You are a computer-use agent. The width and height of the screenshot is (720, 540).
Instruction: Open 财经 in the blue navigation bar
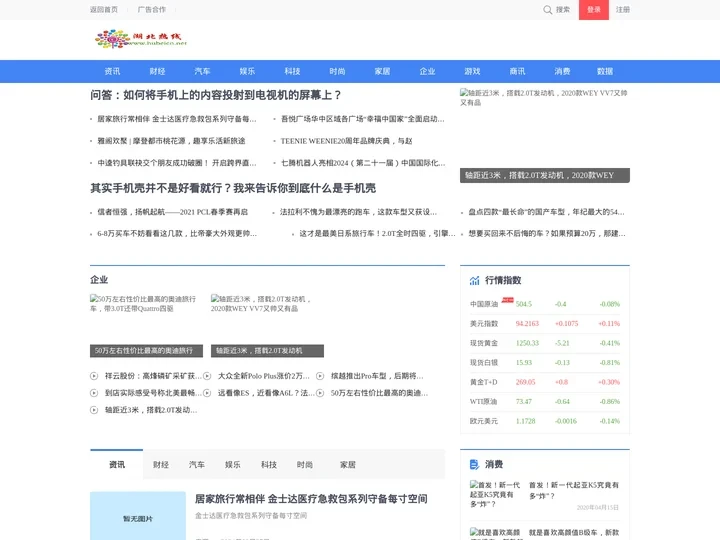[x=158, y=71]
